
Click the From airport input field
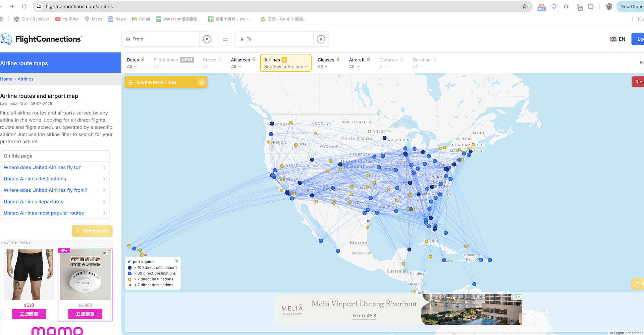[x=161, y=39]
